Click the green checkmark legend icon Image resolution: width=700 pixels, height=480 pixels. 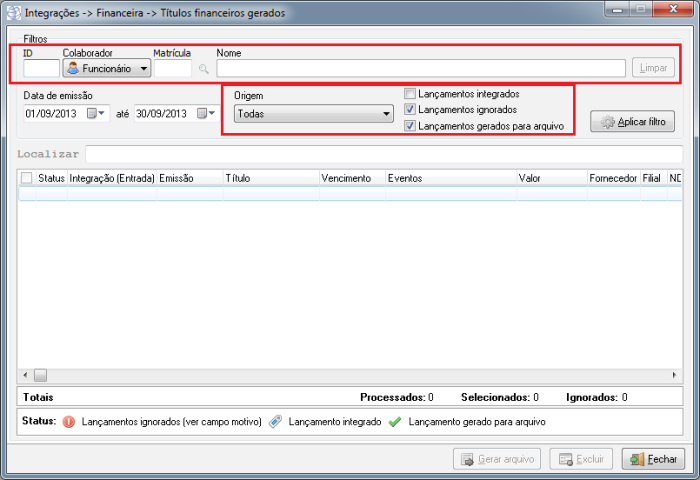point(395,422)
